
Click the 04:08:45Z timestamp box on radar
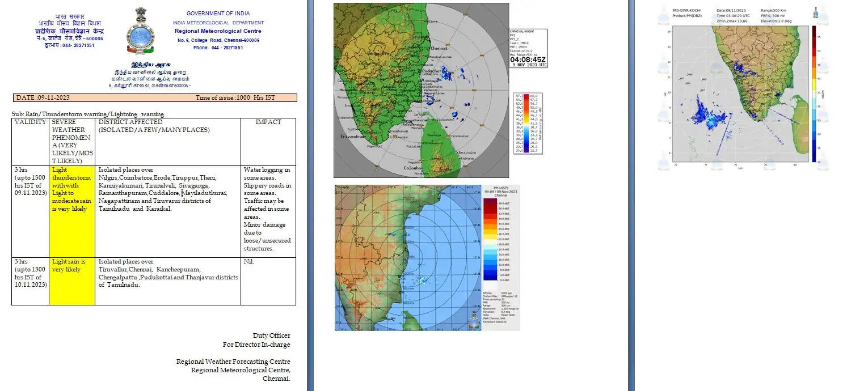pyautogui.click(x=528, y=59)
